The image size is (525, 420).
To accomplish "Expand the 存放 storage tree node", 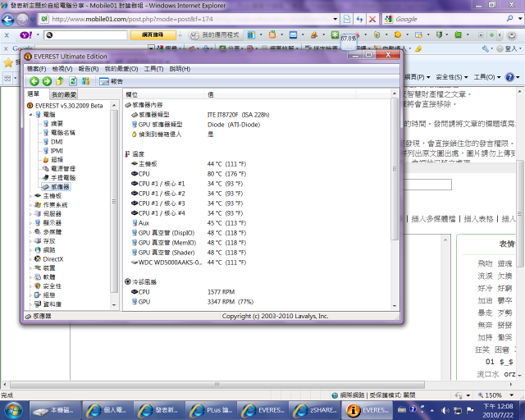I will (31, 241).
